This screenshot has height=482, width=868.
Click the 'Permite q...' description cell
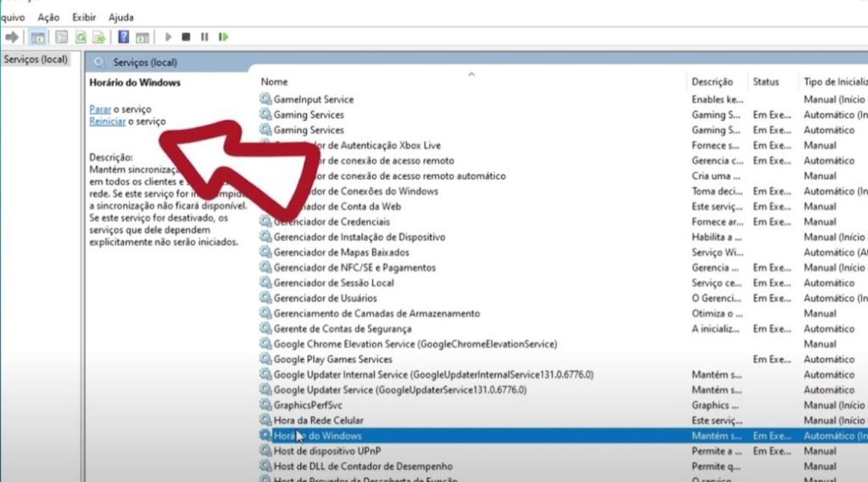(x=716, y=467)
